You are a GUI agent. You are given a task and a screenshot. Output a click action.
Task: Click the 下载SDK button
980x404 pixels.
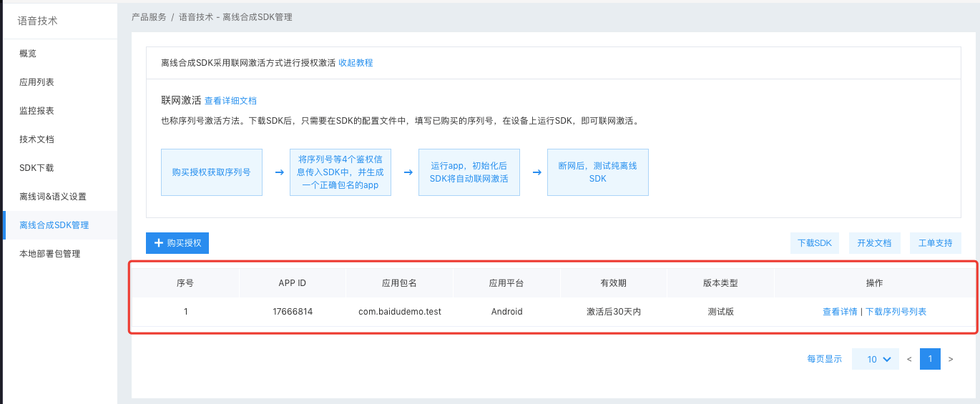click(x=815, y=243)
